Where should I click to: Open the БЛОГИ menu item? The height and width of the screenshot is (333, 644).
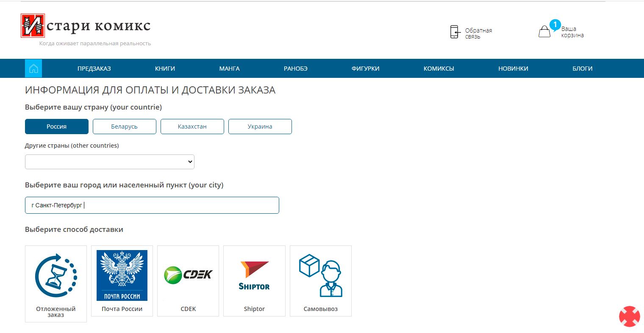(x=583, y=69)
